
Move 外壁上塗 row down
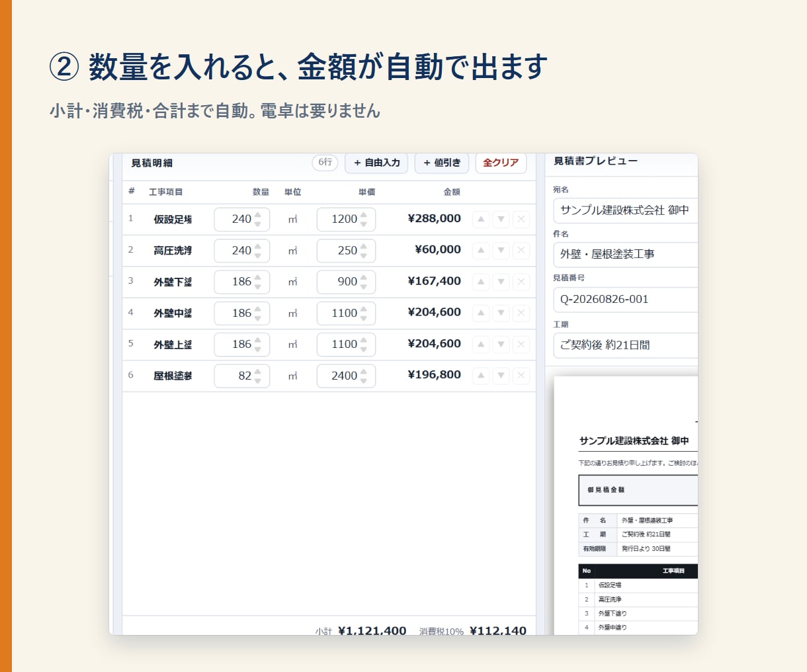click(501, 344)
